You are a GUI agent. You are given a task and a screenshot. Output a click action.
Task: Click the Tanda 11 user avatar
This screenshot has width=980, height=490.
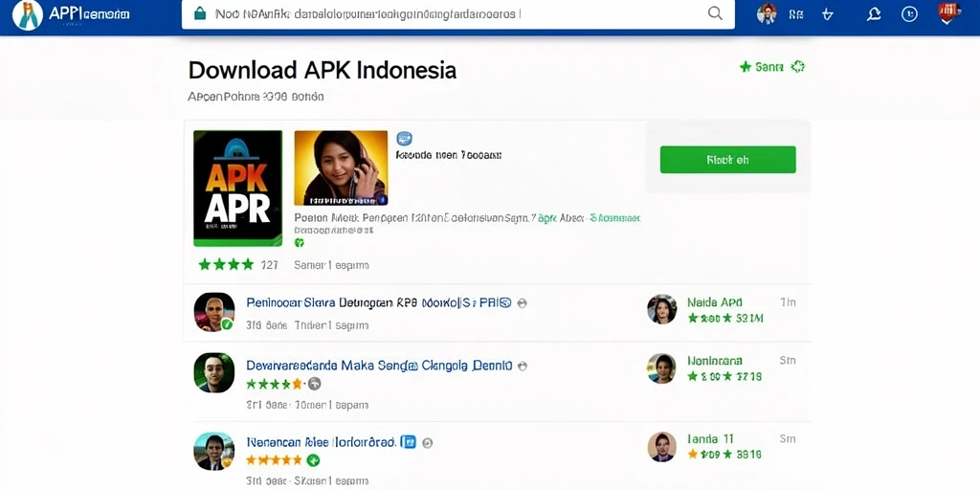(661, 446)
